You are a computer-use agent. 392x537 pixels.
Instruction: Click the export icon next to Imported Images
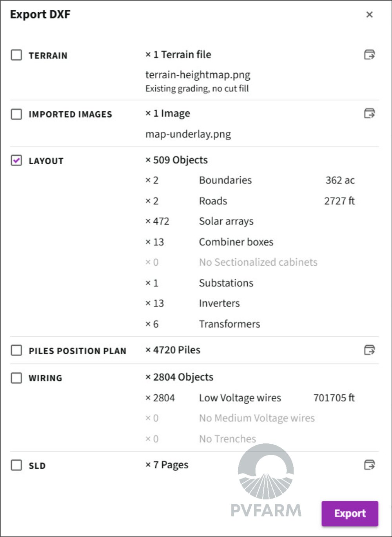(369, 114)
